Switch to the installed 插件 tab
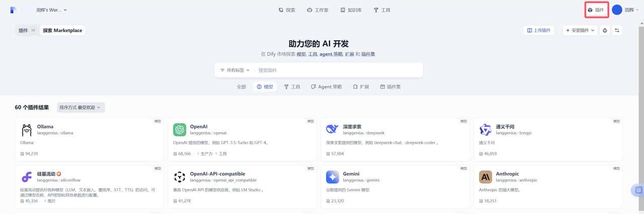The width and height of the screenshot is (644, 214). pyautogui.click(x=27, y=31)
